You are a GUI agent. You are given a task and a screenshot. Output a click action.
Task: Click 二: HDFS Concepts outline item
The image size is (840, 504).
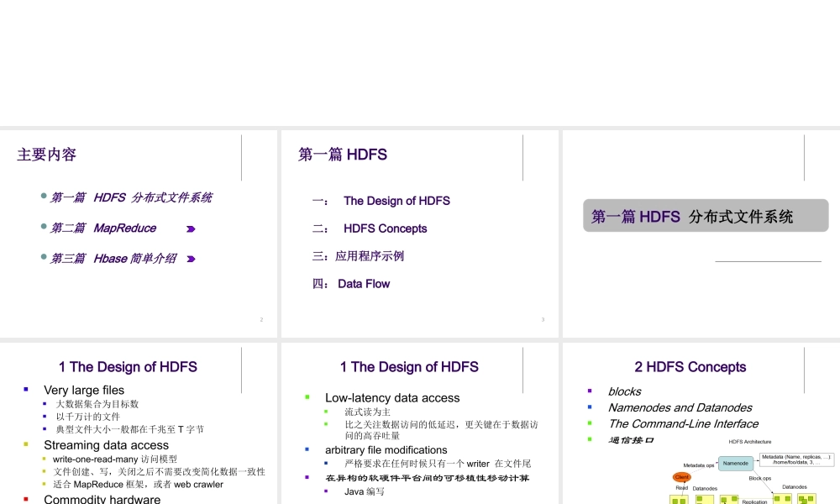[370, 228]
